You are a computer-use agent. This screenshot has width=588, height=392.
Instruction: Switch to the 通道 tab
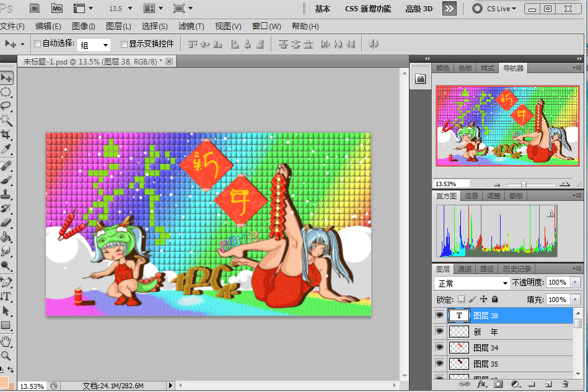tap(465, 269)
